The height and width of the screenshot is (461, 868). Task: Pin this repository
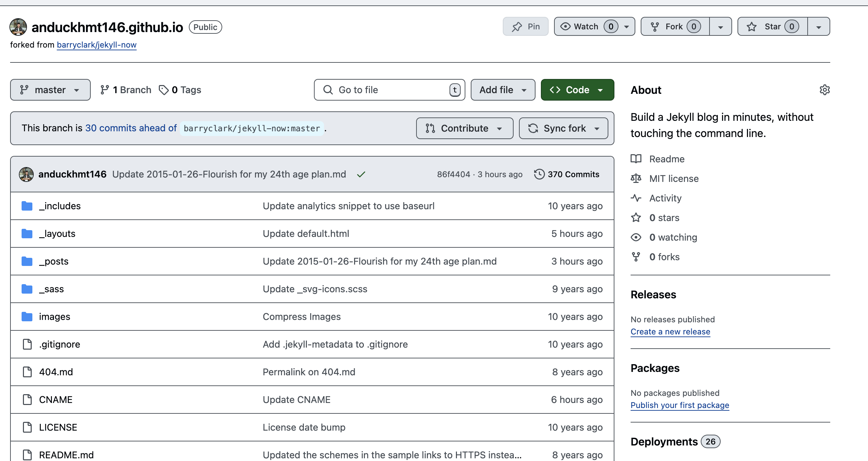click(x=525, y=27)
